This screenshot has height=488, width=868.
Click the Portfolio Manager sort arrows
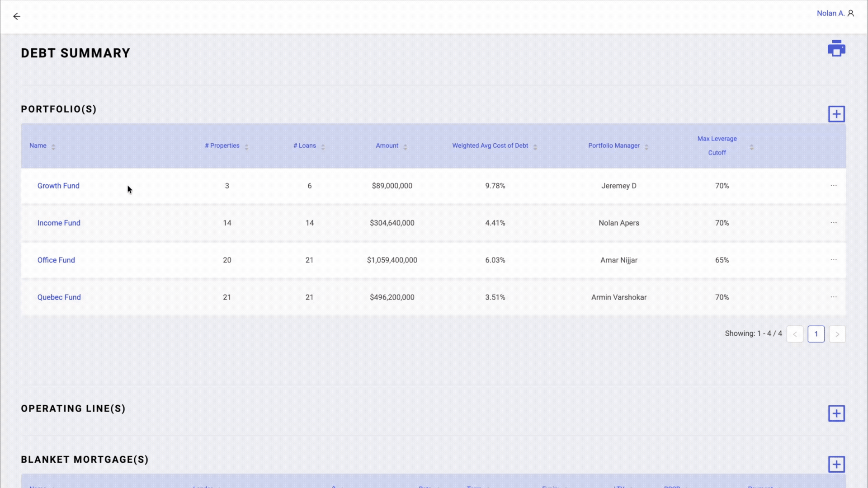click(647, 146)
